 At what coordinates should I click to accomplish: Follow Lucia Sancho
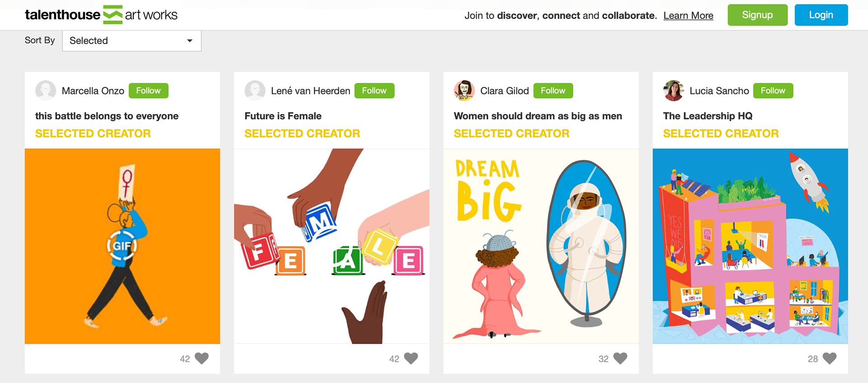pos(773,90)
